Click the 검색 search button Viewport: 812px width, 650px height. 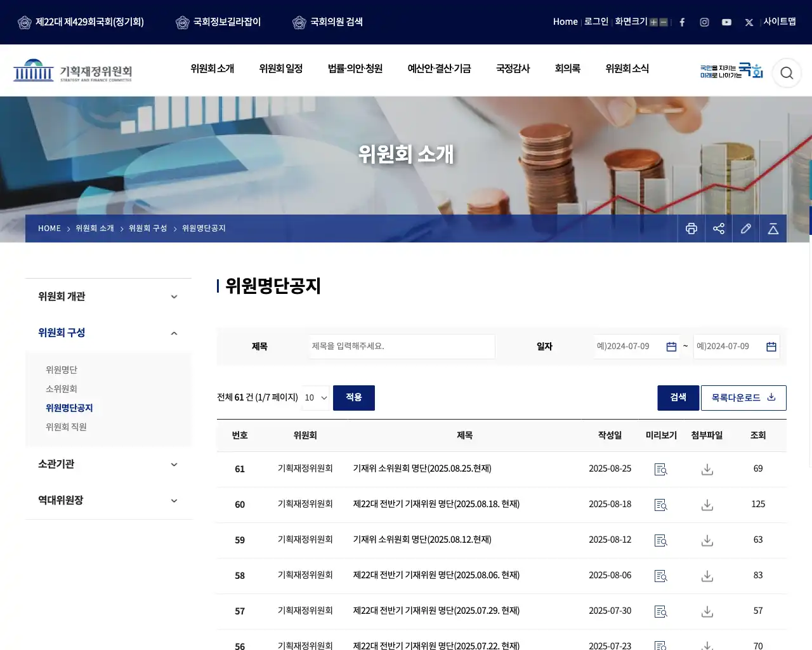point(678,398)
